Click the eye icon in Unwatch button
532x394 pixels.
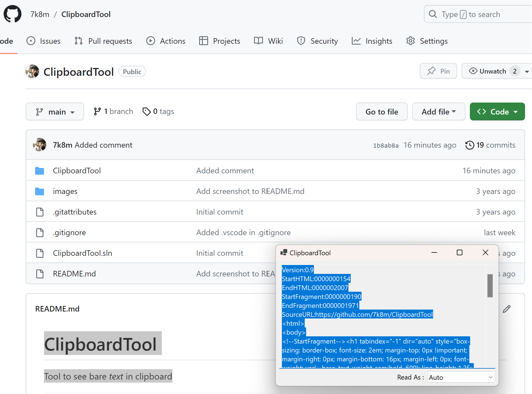473,71
